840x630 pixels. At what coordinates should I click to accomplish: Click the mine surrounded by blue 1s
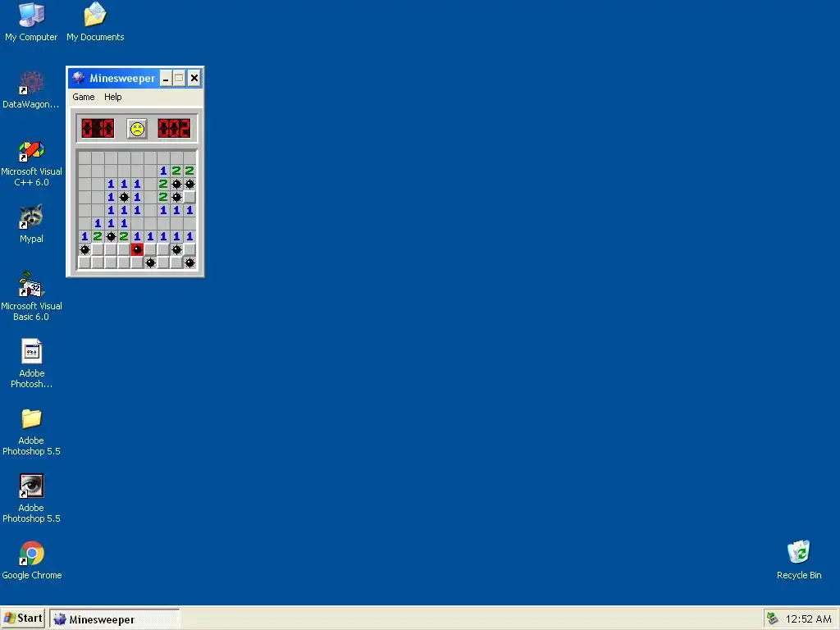click(125, 197)
